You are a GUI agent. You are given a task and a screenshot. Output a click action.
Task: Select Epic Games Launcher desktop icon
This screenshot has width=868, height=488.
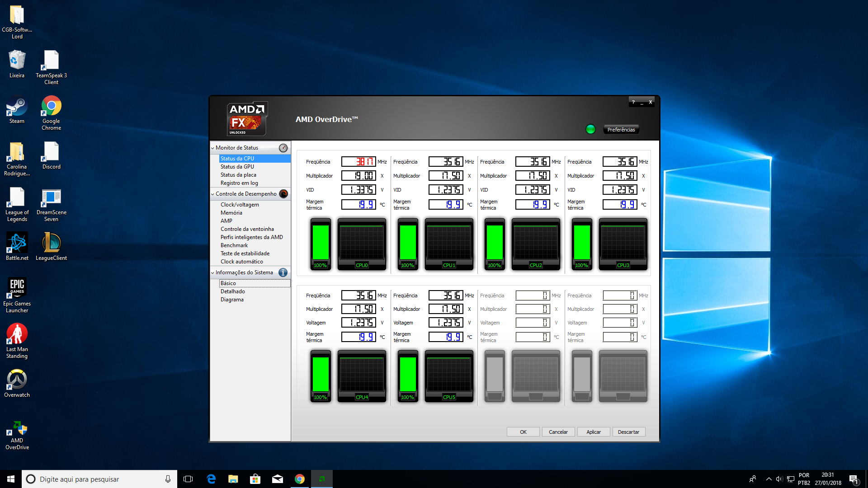17,296
